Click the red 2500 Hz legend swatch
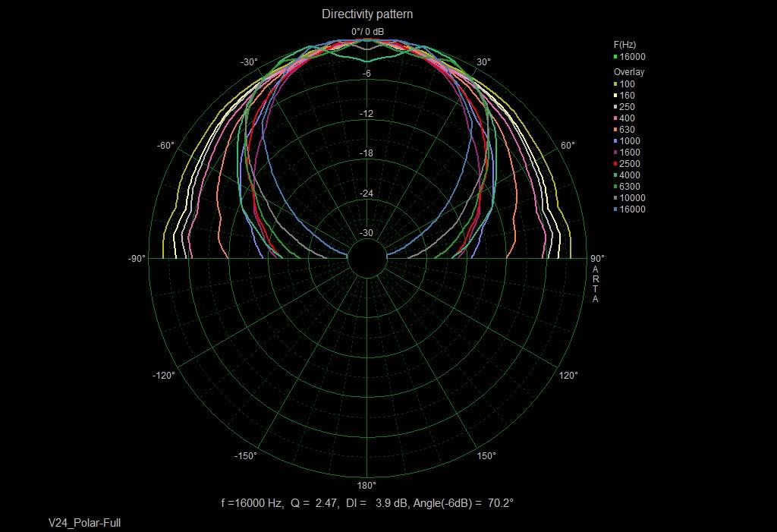 (x=615, y=164)
